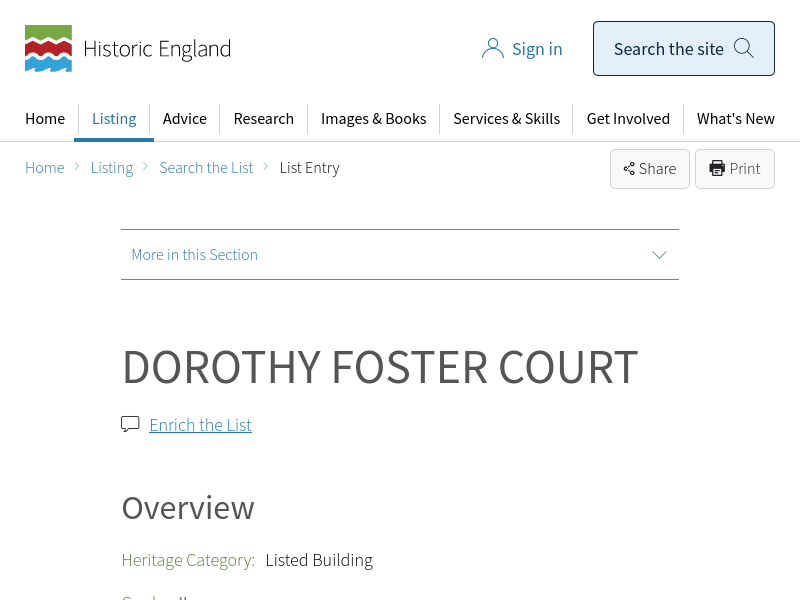This screenshot has width=800, height=600.
Task: Click the Sign in link
Action: tap(537, 49)
